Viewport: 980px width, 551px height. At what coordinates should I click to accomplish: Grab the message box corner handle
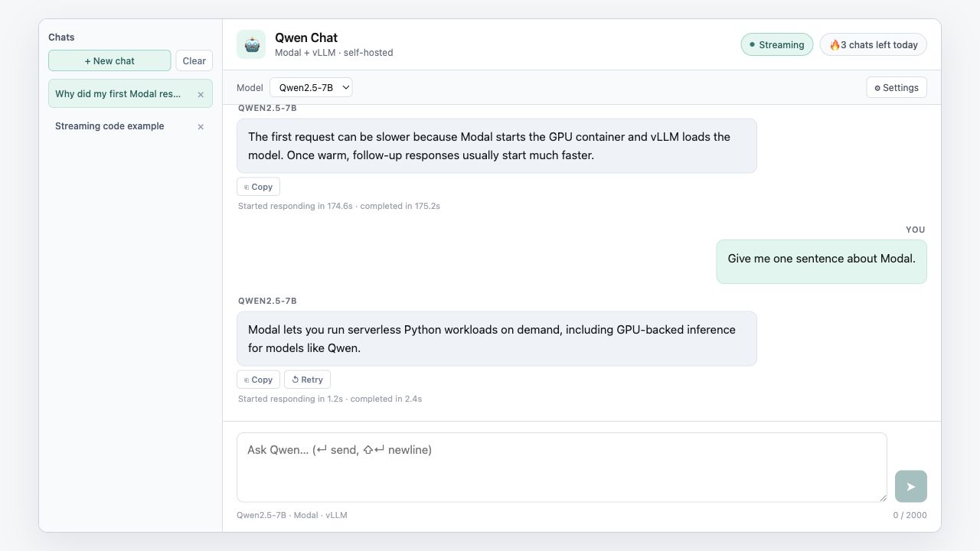883,498
